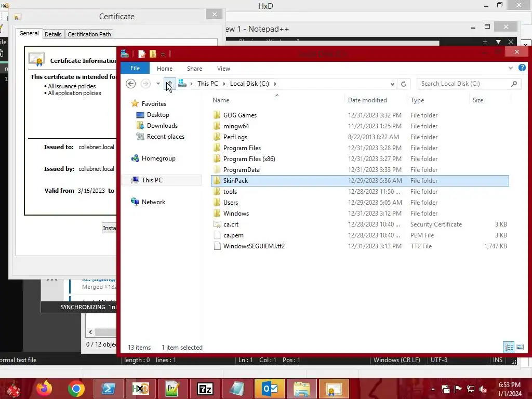Expand the Explorer ribbon with the chevron

coord(511,68)
